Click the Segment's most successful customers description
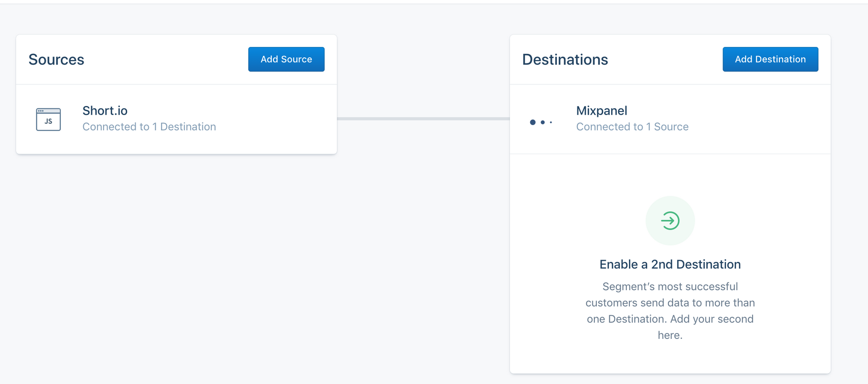868x384 pixels. pos(670,303)
